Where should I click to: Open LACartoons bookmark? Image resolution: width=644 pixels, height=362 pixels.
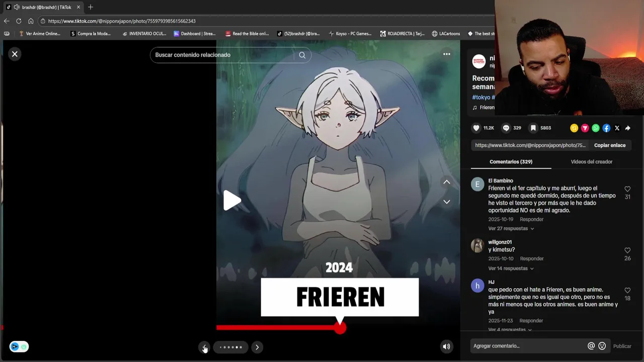click(446, 34)
